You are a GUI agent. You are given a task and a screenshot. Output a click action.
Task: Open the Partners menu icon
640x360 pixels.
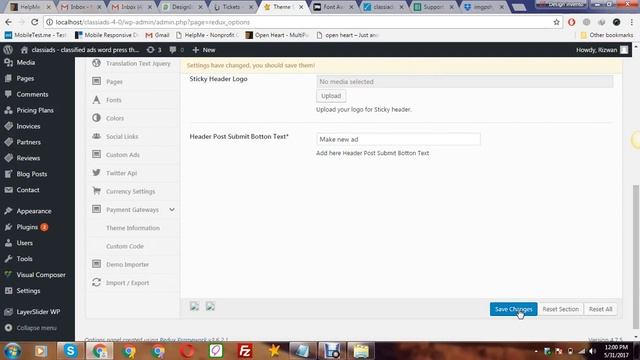8,142
